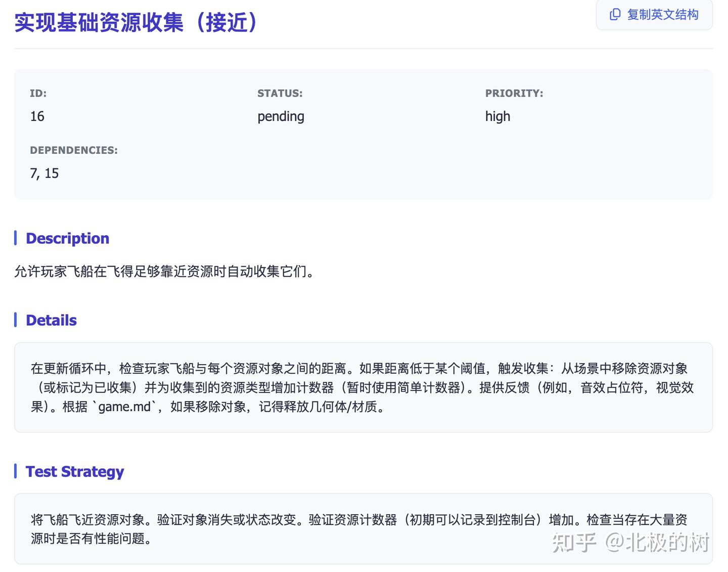The height and width of the screenshot is (572, 728).
Task: Click the task ID value 16
Action: tap(37, 116)
